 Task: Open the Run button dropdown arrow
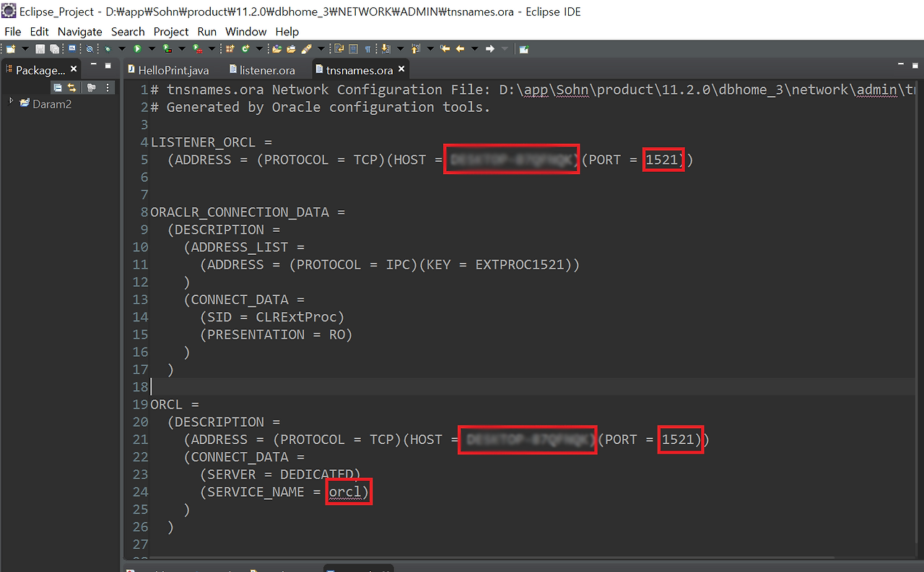tap(151, 48)
